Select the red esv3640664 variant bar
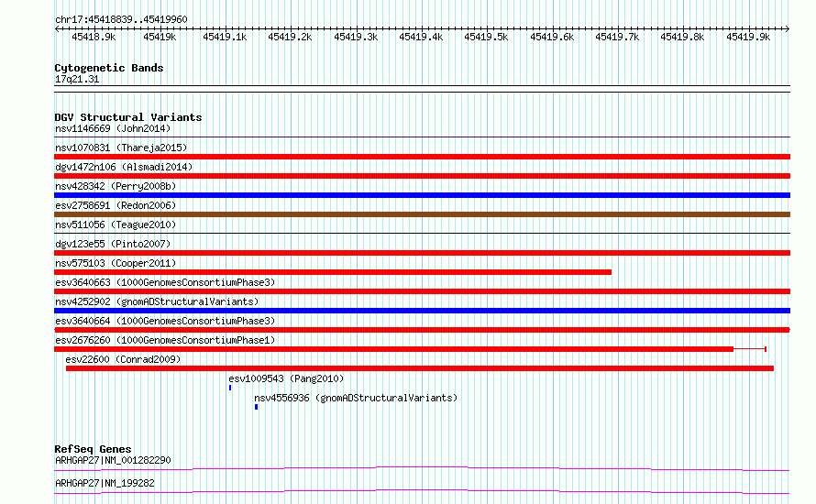Image resolution: width=816 pixels, height=504 pixels. (422, 330)
